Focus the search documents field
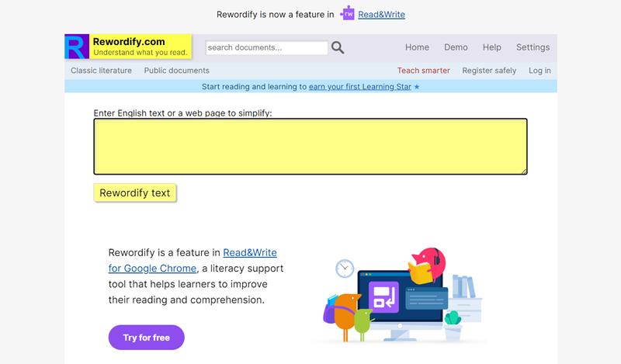 [266, 47]
